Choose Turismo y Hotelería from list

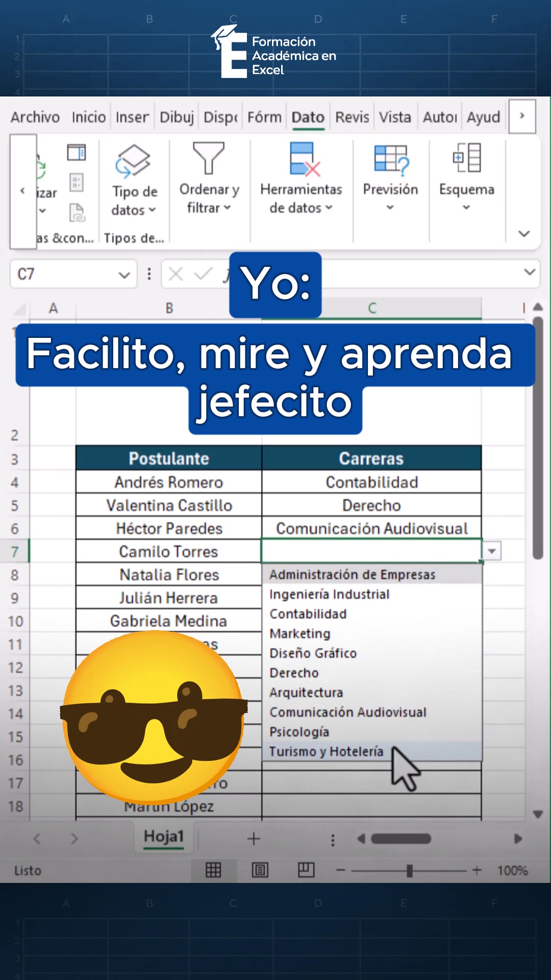point(372,751)
